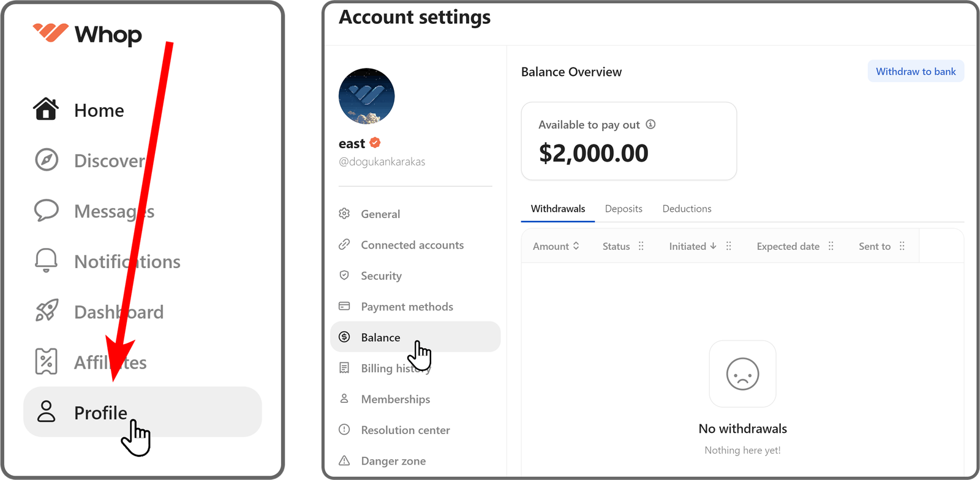
Task: Click the Dashboard rocket icon
Action: pos(47,311)
